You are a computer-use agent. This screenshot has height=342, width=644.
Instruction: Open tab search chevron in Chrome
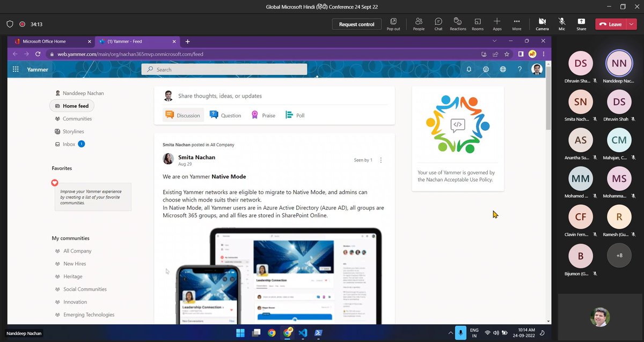494,41
